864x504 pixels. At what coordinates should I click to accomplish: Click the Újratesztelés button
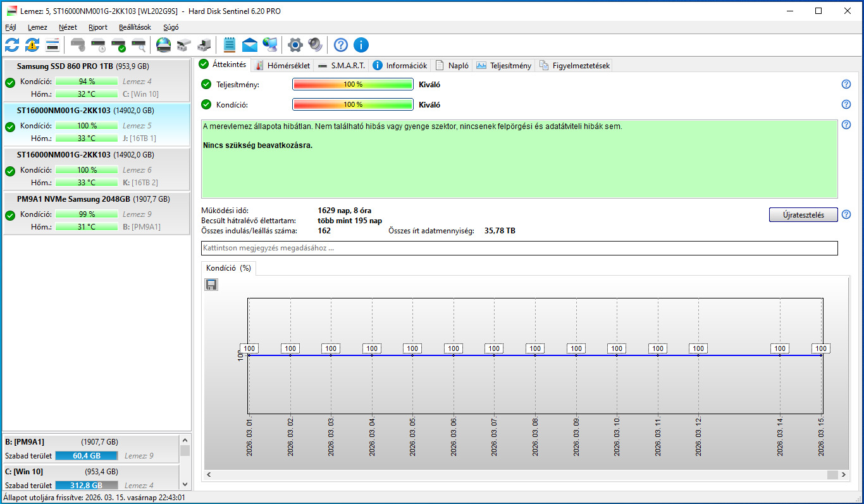(803, 215)
